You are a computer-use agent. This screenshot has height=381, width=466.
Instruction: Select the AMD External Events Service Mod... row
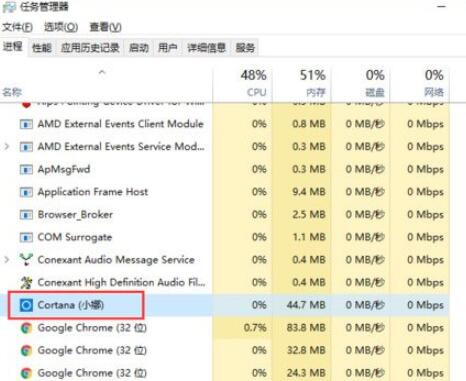tap(225, 147)
